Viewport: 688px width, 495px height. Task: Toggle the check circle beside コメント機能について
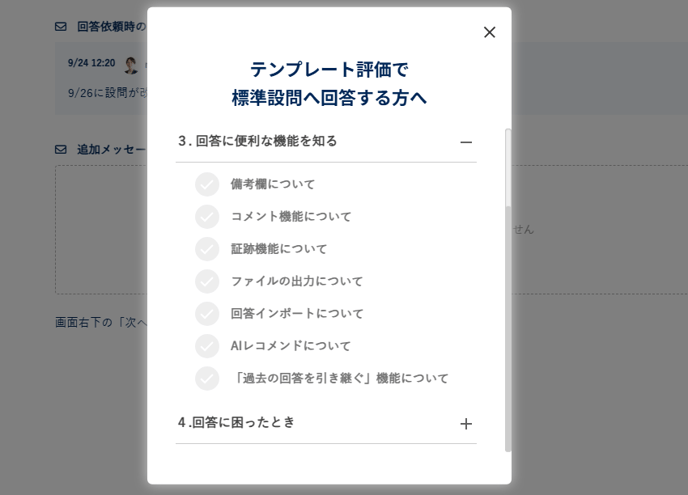point(207,216)
